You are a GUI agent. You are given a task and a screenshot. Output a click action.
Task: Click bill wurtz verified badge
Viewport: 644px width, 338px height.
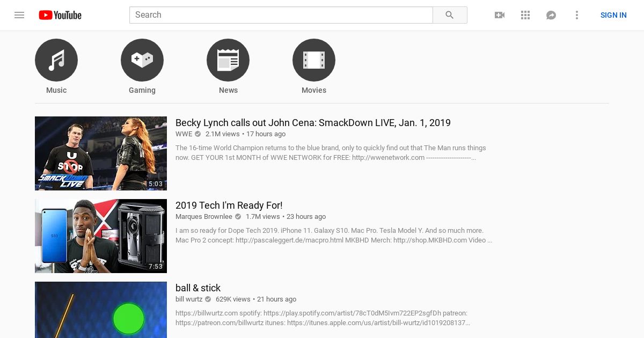point(208,299)
